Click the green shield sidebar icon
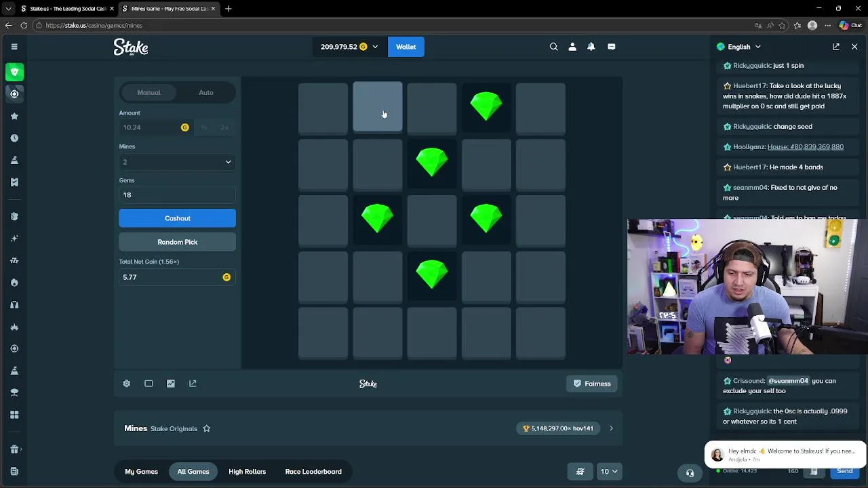Screen dimensions: 868x488 click(x=14, y=72)
